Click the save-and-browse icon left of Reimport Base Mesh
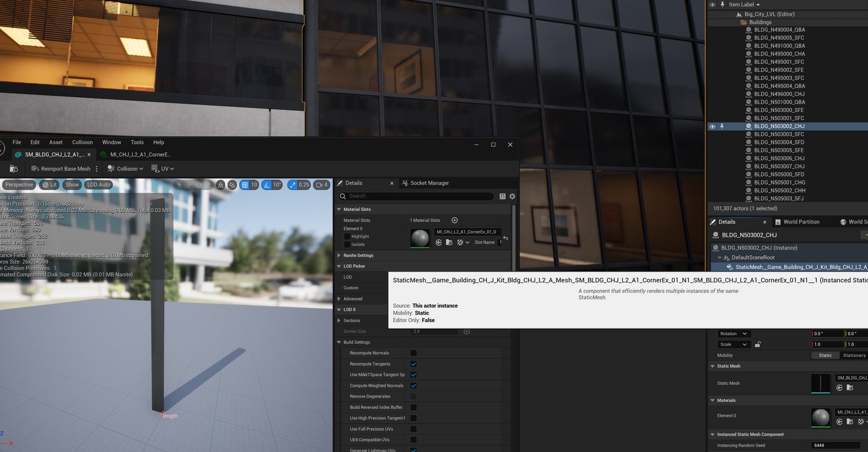This screenshot has width=868, height=452. coord(14,169)
